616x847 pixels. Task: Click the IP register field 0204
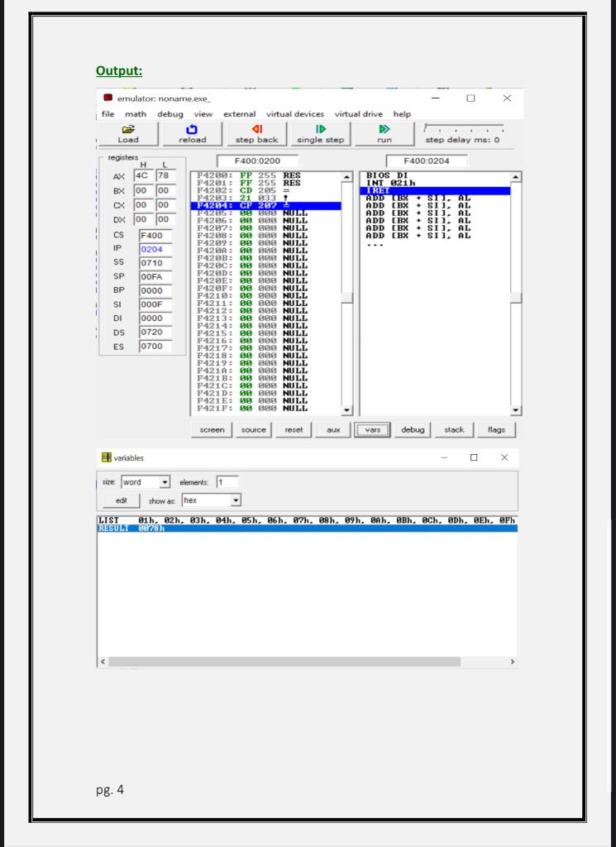click(x=155, y=250)
